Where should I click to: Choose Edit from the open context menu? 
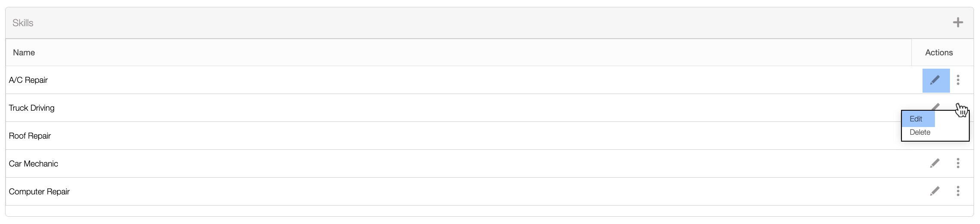pyautogui.click(x=917, y=119)
